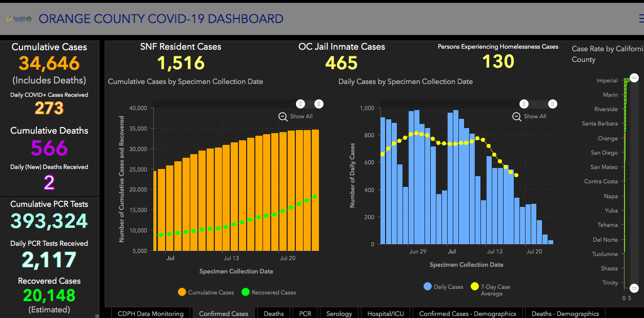Viewport: 644px width, 318px height.
Task: Switch to the CDPH Data Monitoring tab
Action: (x=151, y=313)
